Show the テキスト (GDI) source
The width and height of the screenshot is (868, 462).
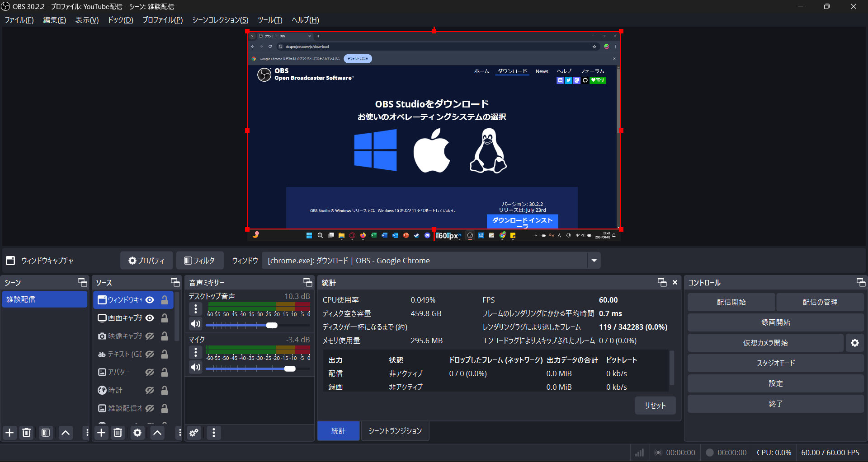click(150, 354)
